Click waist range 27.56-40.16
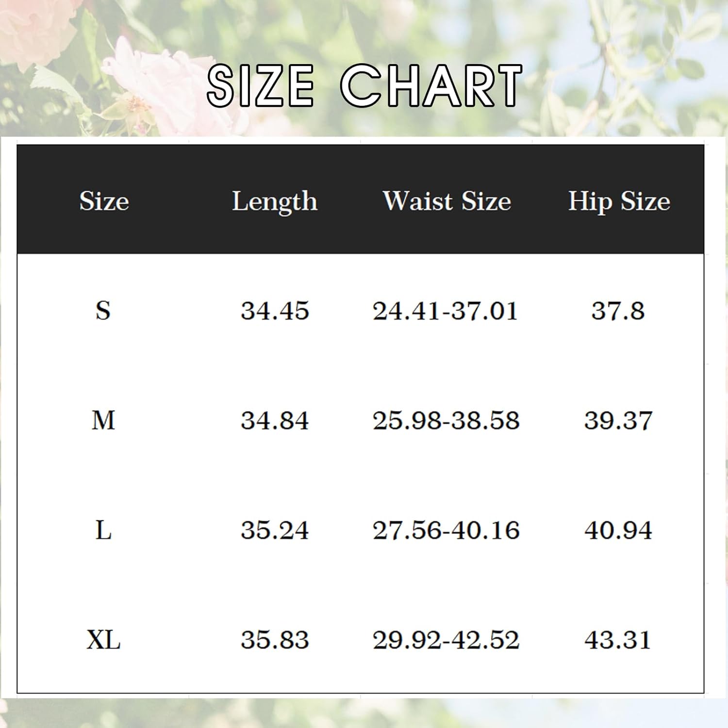Image resolution: width=728 pixels, height=728 pixels. tap(446, 530)
